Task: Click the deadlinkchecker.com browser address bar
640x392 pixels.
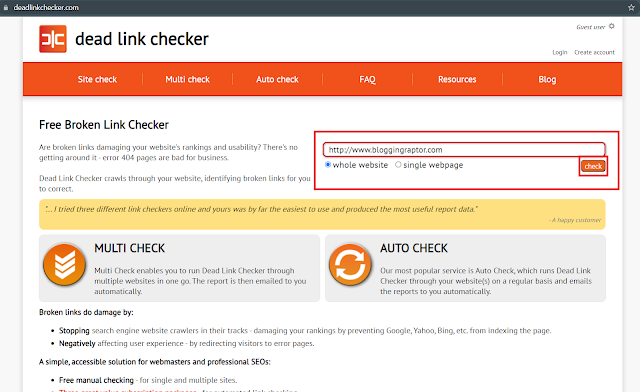Action: click(x=46, y=7)
